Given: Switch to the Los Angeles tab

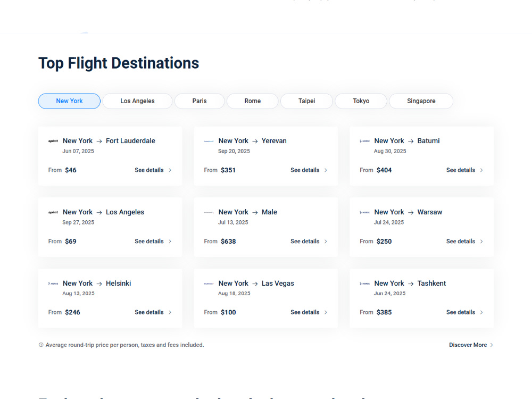Looking at the screenshot, I should (137, 101).
